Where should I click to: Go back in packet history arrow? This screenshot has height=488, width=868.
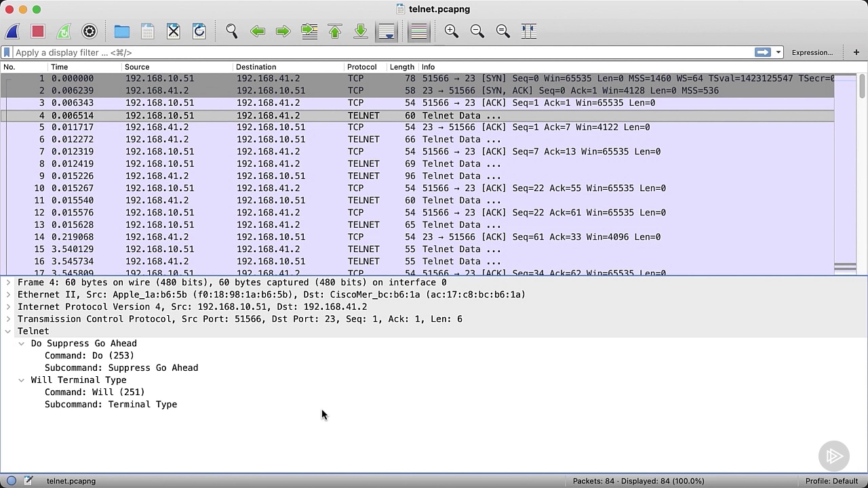coord(258,31)
